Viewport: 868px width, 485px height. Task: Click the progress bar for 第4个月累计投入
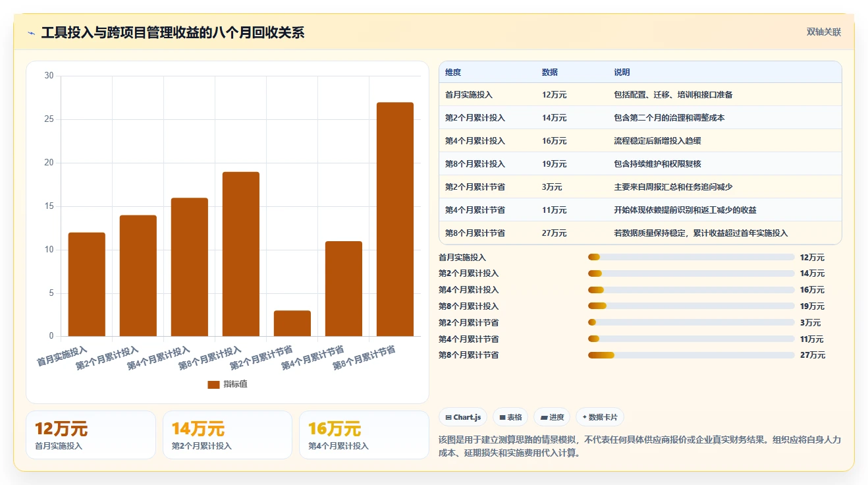pos(692,290)
